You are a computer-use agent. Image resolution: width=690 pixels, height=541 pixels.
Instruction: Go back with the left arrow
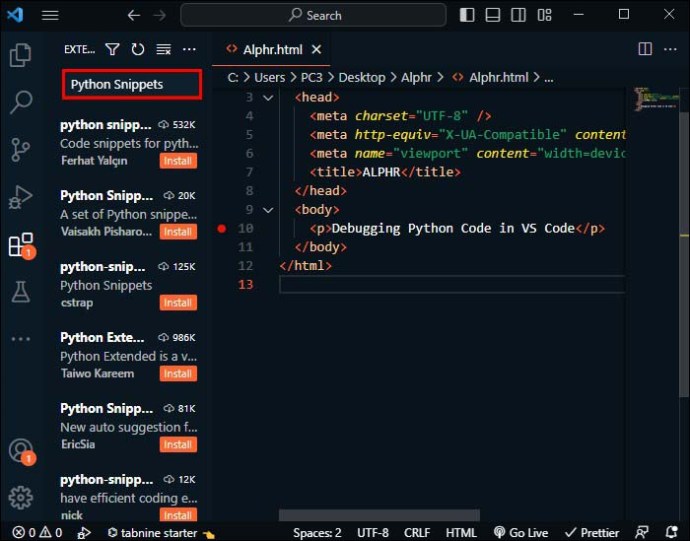coord(134,15)
